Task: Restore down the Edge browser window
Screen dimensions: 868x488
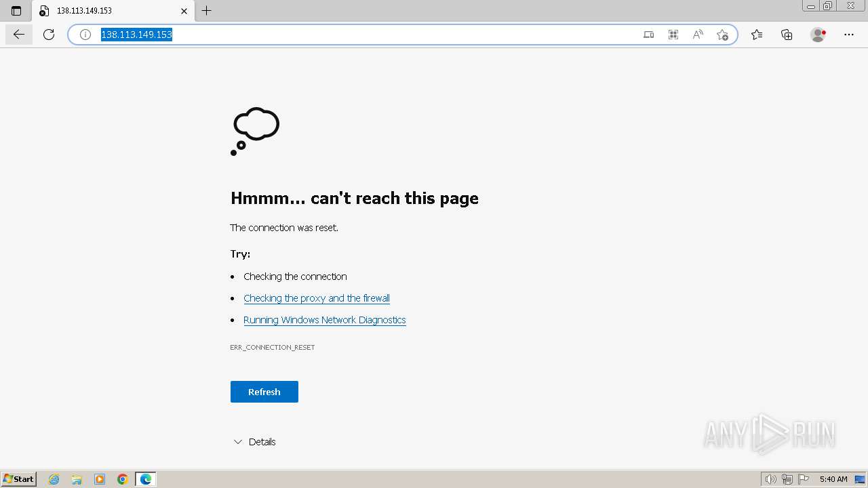Action: click(828, 6)
